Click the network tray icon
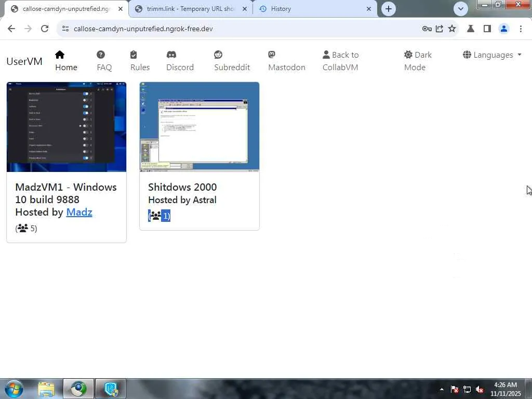The width and height of the screenshot is (532, 399). tap(467, 389)
